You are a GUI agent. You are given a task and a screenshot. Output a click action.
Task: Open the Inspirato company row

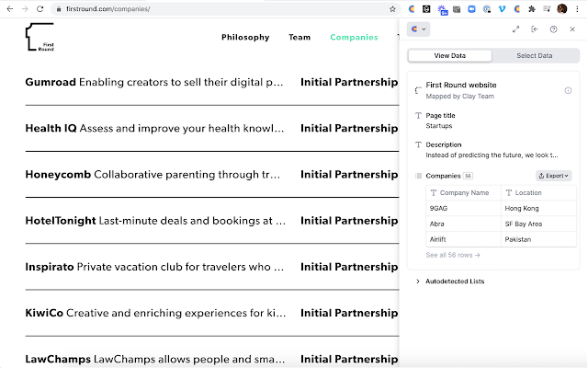pyautogui.click(x=212, y=267)
